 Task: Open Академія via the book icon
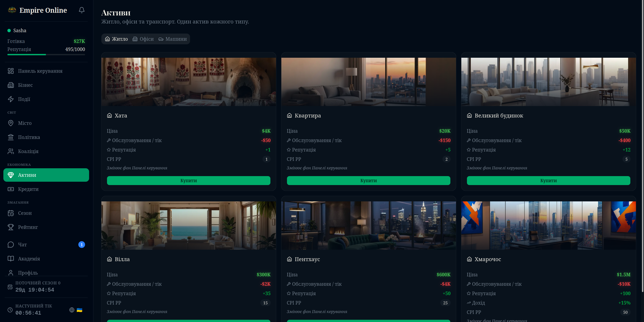[x=11, y=258]
